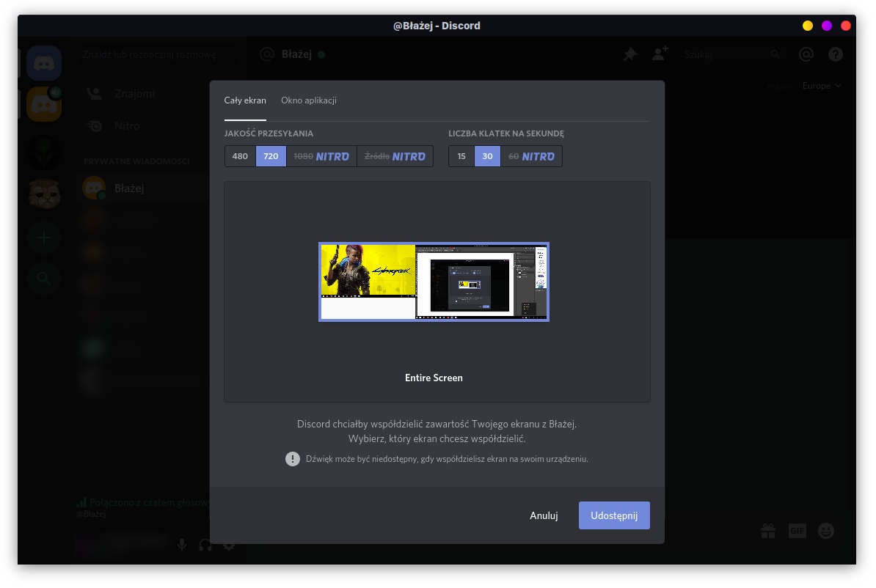Click the search conversation input field
This screenshot has height=588, width=876.
[158, 55]
